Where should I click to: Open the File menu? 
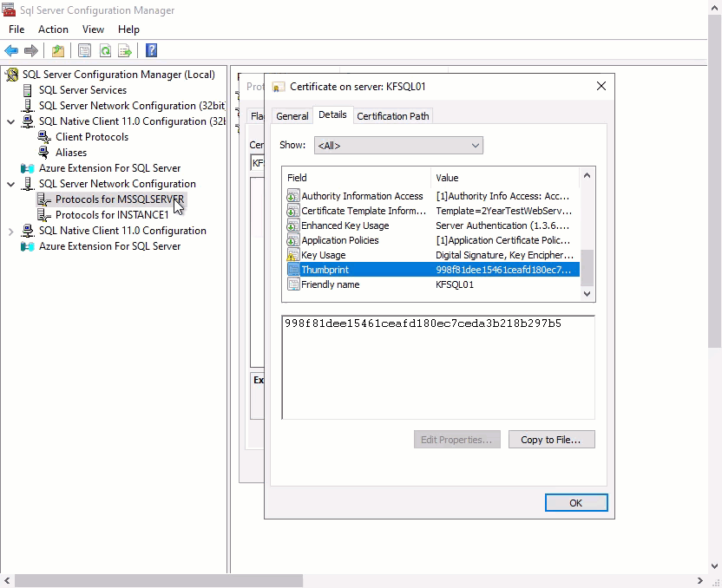point(16,29)
